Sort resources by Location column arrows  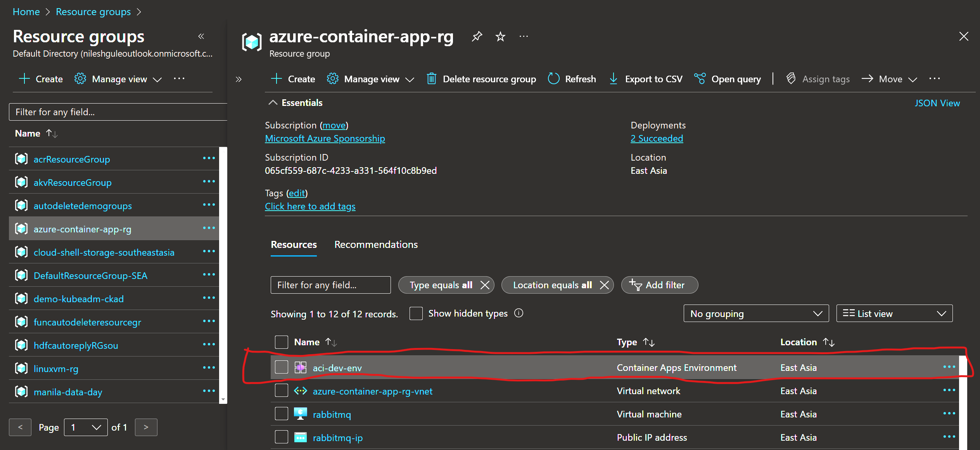[x=829, y=342]
